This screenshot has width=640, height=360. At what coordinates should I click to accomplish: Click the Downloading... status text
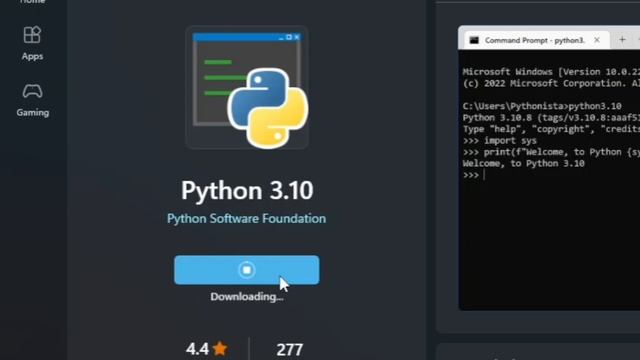click(247, 297)
